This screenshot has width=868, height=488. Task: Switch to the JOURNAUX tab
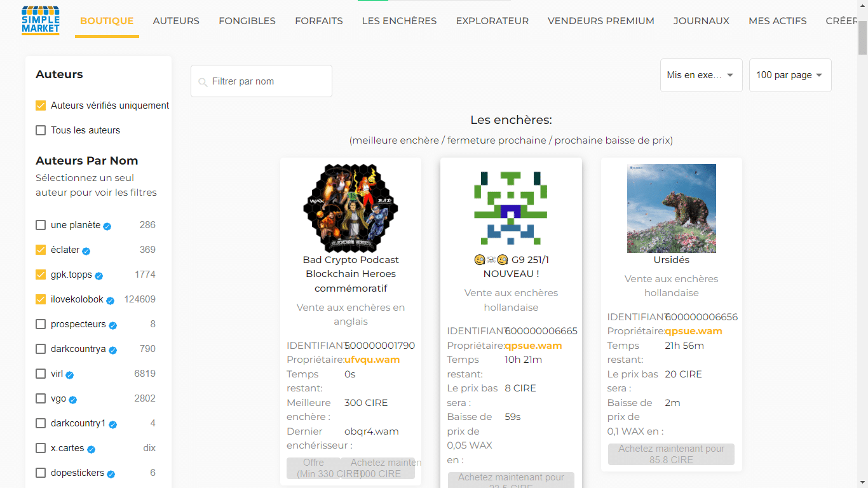point(702,21)
